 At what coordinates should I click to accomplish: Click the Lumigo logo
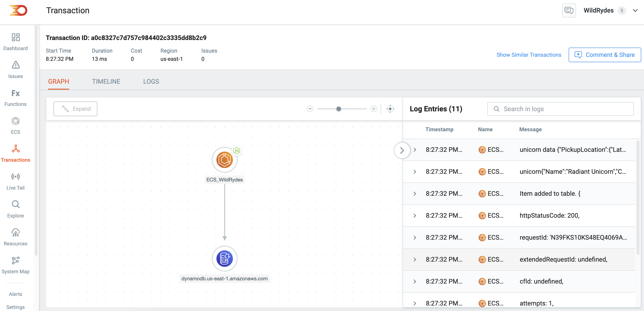tap(18, 11)
